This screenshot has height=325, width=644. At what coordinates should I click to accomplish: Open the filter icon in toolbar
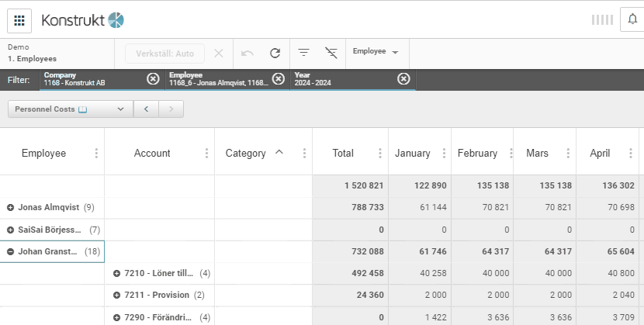pos(304,54)
